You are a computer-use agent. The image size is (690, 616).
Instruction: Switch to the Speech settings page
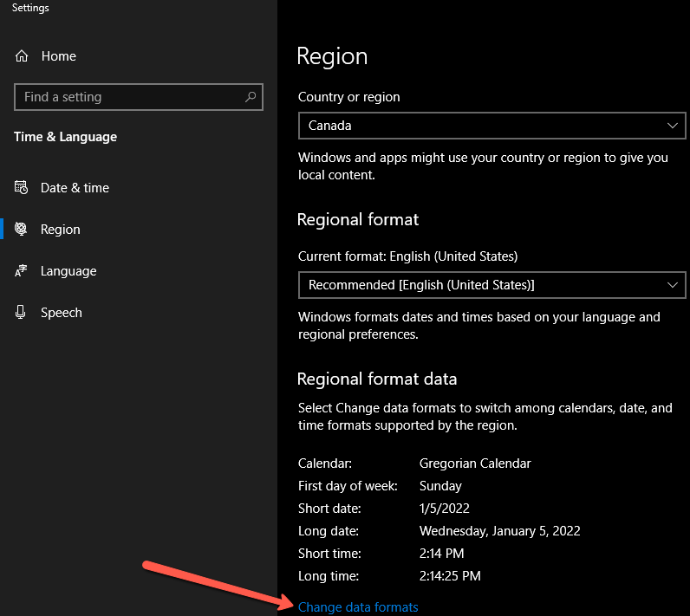point(62,313)
